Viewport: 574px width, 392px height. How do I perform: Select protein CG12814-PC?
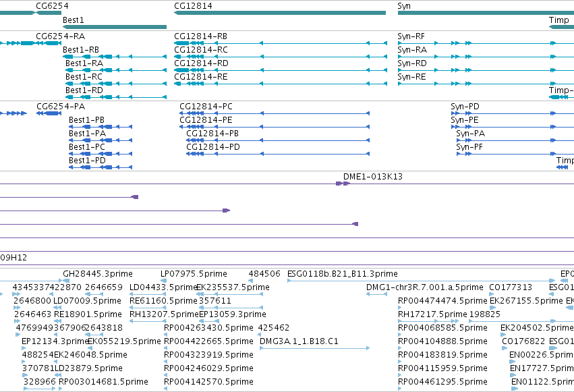click(275, 113)
